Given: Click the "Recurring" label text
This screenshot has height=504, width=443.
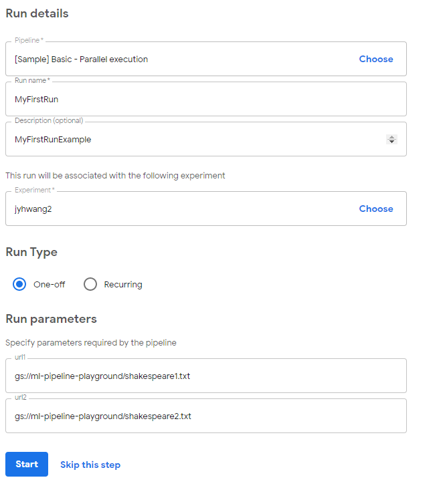Looking at the screenshot, I should (123, 284).
